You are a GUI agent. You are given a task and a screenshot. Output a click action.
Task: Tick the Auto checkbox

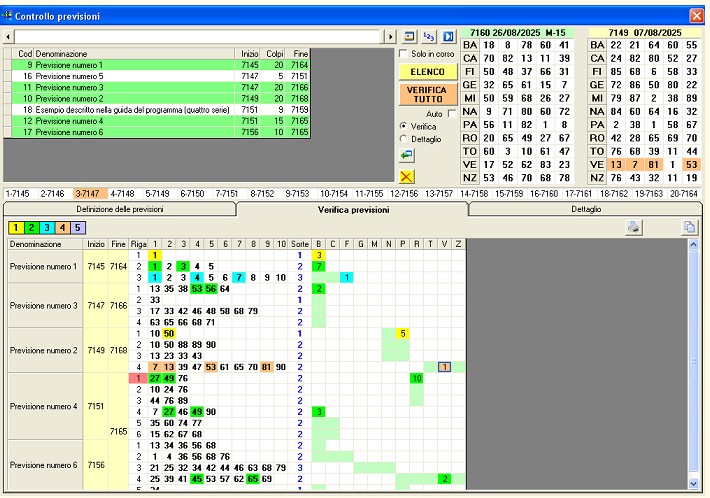click(451, 115)
